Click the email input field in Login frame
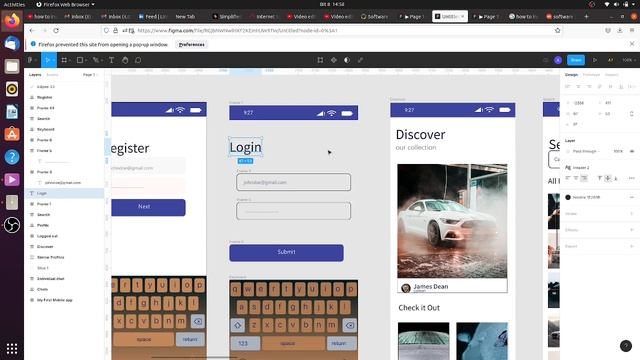Viewport: 640px width, 360px height. click(293, 182)
